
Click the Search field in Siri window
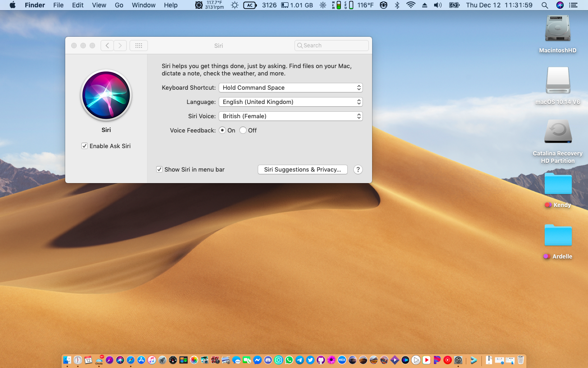332,46
